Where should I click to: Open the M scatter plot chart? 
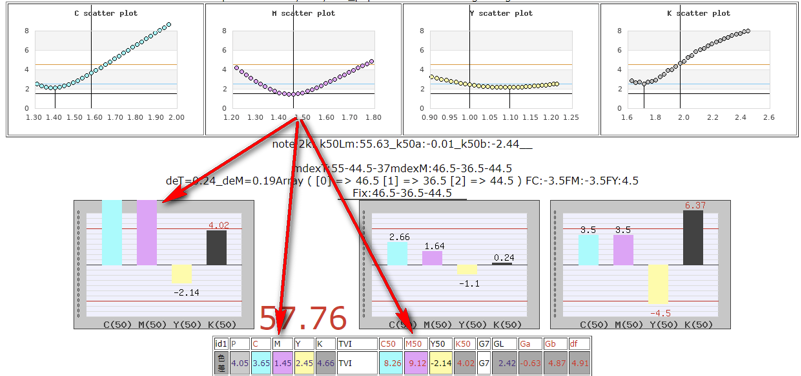coord(303,69)
